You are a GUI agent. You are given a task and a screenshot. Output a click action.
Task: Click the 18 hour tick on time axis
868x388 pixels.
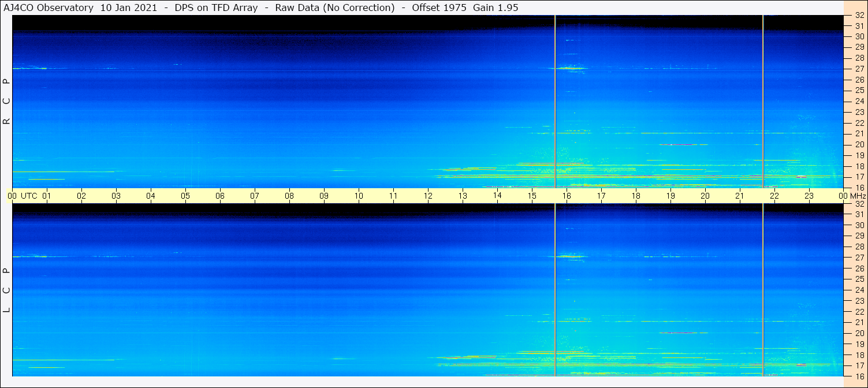coord(636,196)
